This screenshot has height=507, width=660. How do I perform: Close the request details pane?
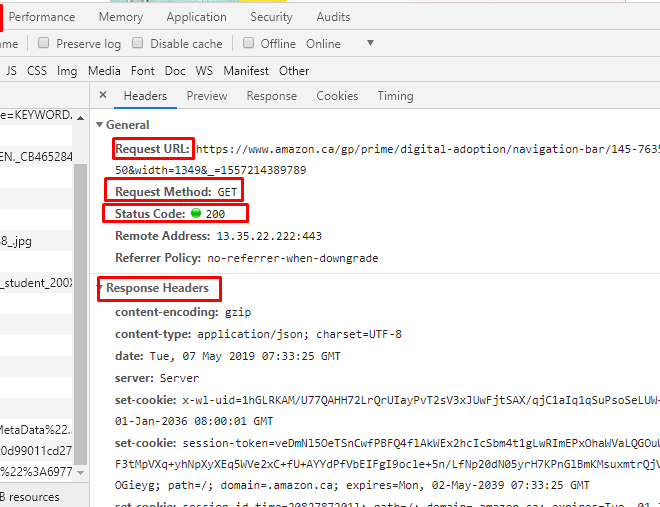(103, 95)
